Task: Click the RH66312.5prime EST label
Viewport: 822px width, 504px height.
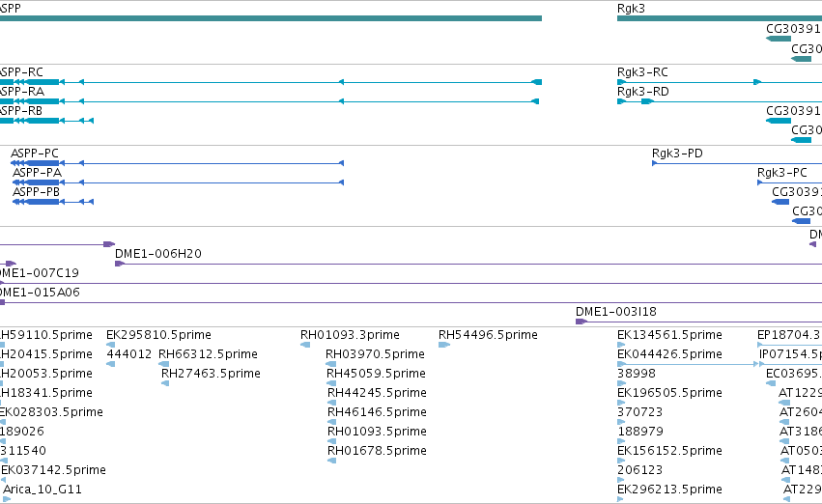Action: 208,354
